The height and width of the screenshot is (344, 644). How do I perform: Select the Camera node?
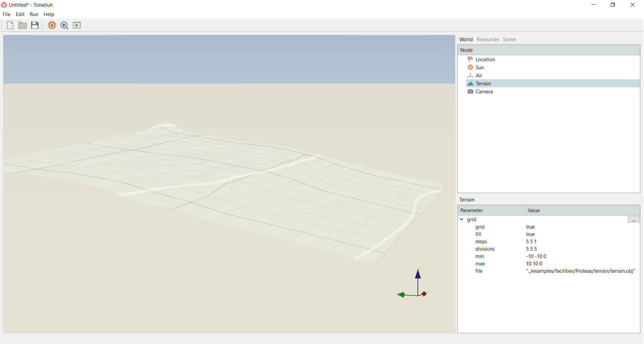(484, 92)
